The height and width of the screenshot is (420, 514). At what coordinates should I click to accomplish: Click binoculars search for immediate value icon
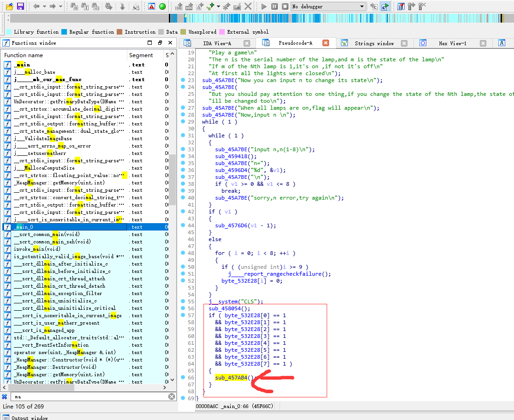74,6
